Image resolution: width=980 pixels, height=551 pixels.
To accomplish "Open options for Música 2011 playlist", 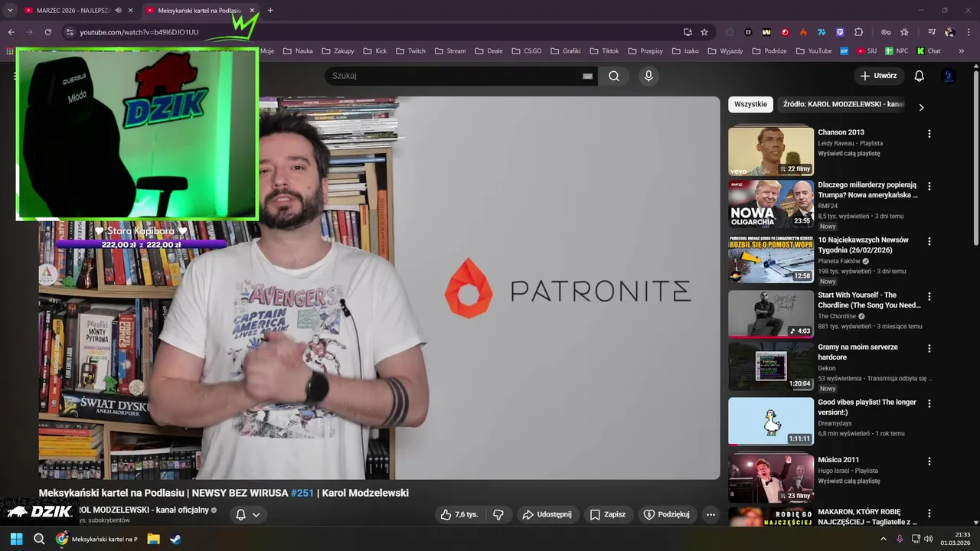I will point(929,461).
